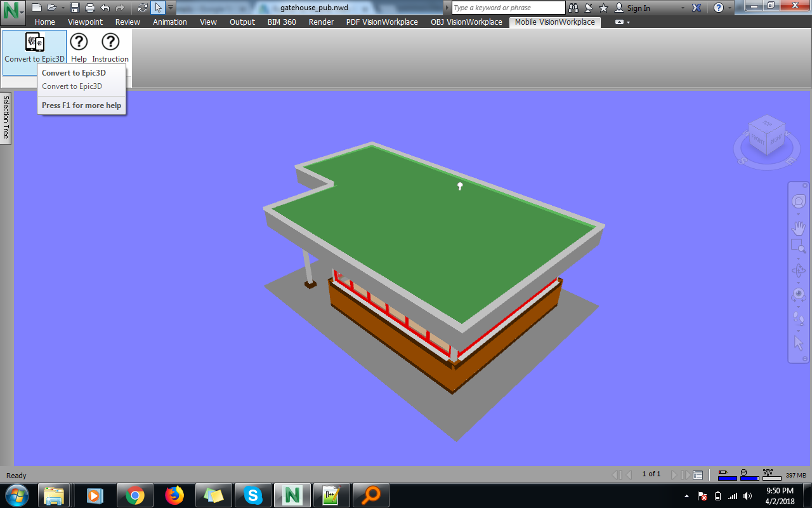Undo the last action
The image size is (812, 508).
pos(105,8)
